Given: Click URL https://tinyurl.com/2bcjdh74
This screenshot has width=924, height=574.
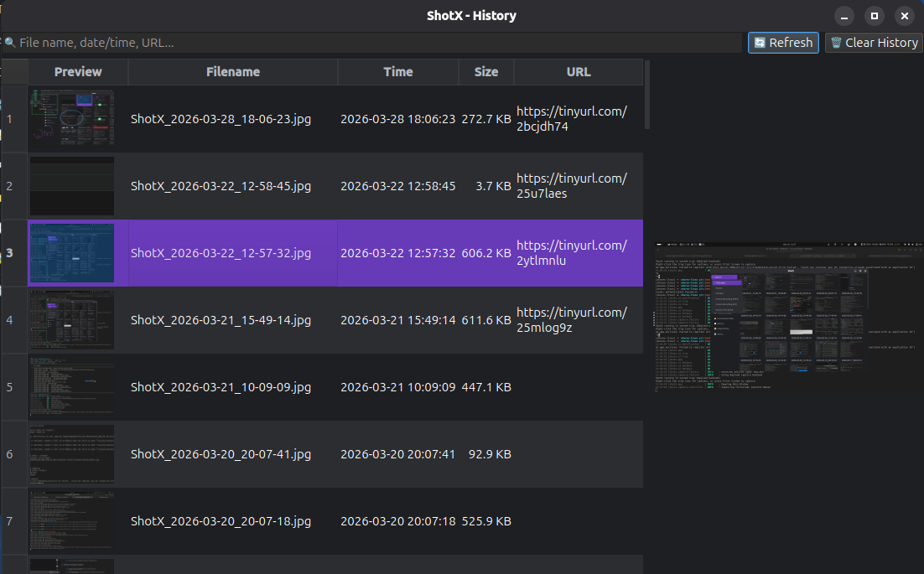Looking at the screenshot, I should tap(572, 119).
